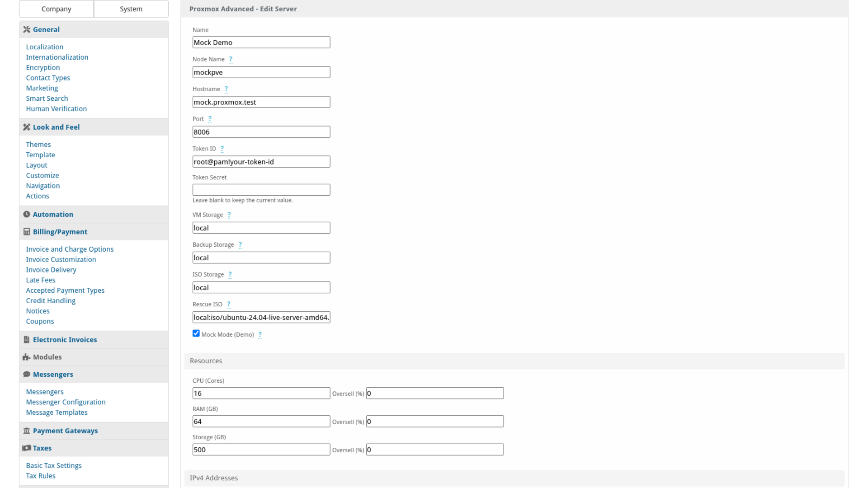This screenshot has height=488, width=868.
Task: Open the Marketing link
Action: [42, 88]
